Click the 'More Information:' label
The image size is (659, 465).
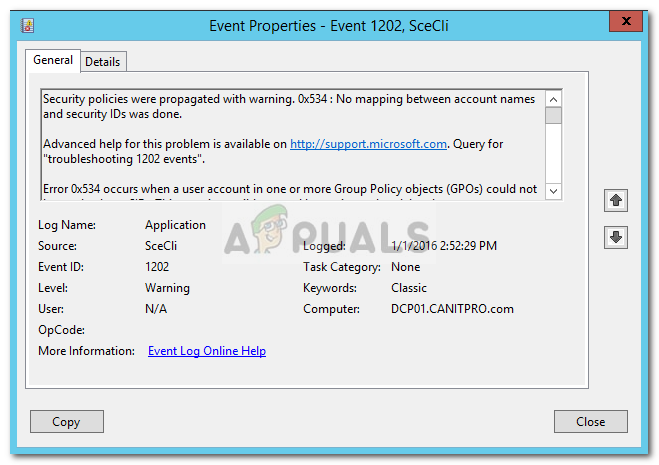[x=86, y=351]
